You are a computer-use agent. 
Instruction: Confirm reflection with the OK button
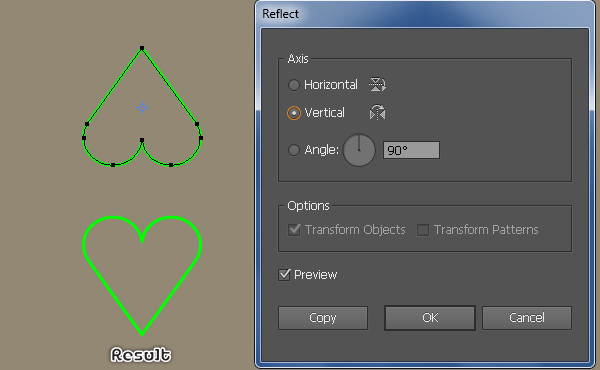click(430, 318)
